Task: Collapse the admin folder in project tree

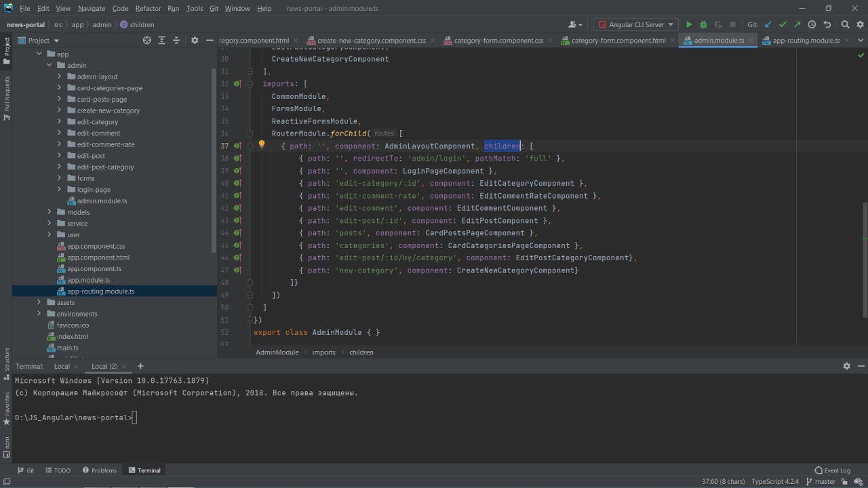Action: click(x=50, y=66)
